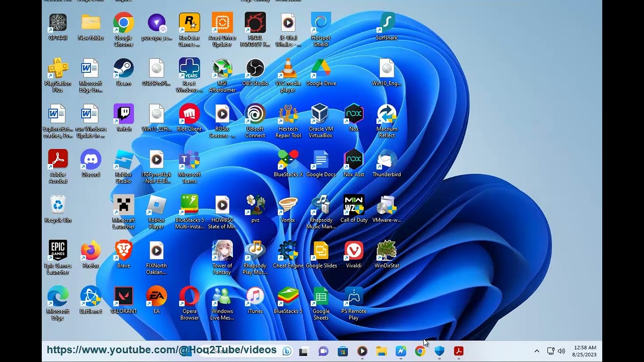
Task: Open the GPT4All desktop shortcut
Action: pyautogui.click(x=58, y=23)
